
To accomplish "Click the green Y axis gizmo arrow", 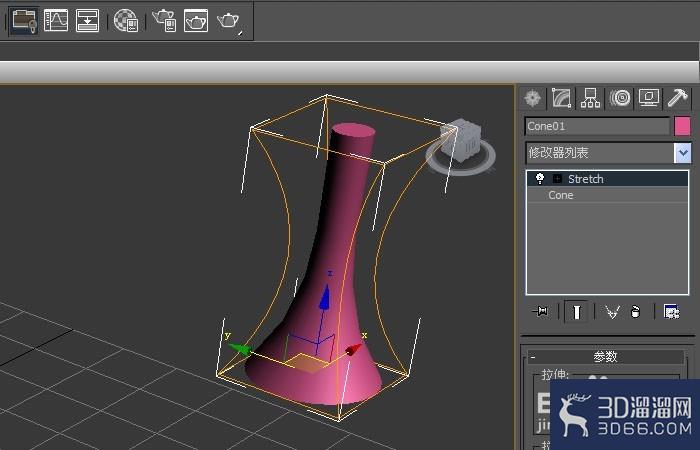I will [239, 348].
